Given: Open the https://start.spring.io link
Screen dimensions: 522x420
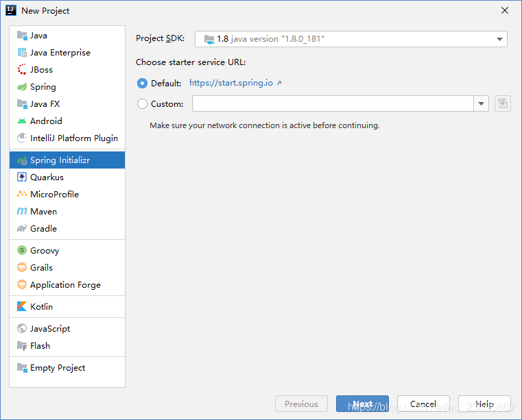Looking at the screenshot, I should tap(231, 83).
